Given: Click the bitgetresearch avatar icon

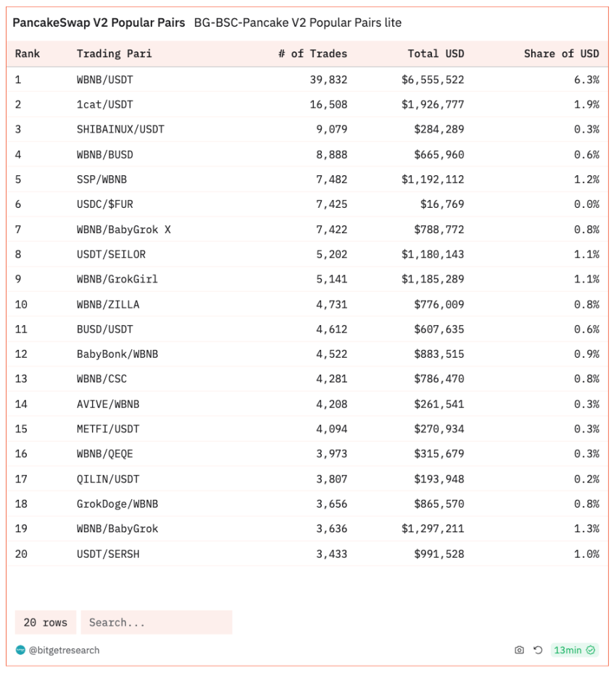Looking at the screenshot, I should [x=20, y=650].
